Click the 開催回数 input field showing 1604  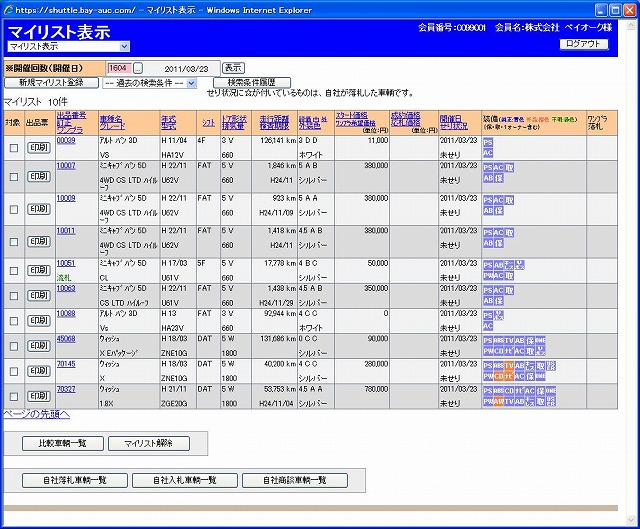[x=119, y=68]
